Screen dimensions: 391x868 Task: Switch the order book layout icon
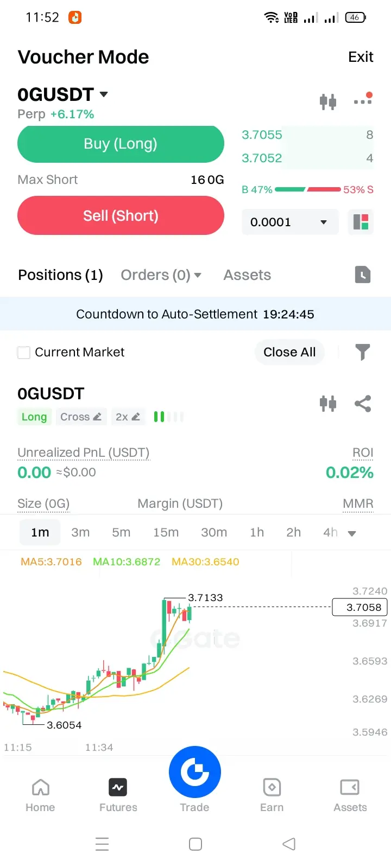pos(361,222)
